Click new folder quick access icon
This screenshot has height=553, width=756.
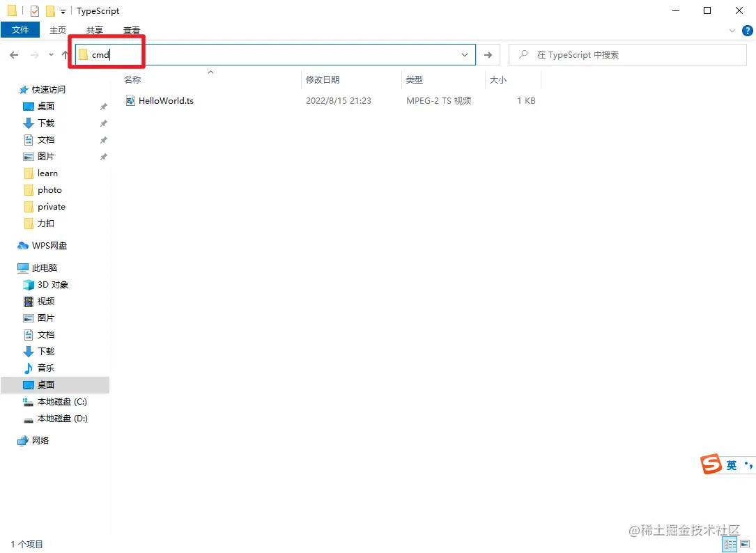click(x=50, y=10)
